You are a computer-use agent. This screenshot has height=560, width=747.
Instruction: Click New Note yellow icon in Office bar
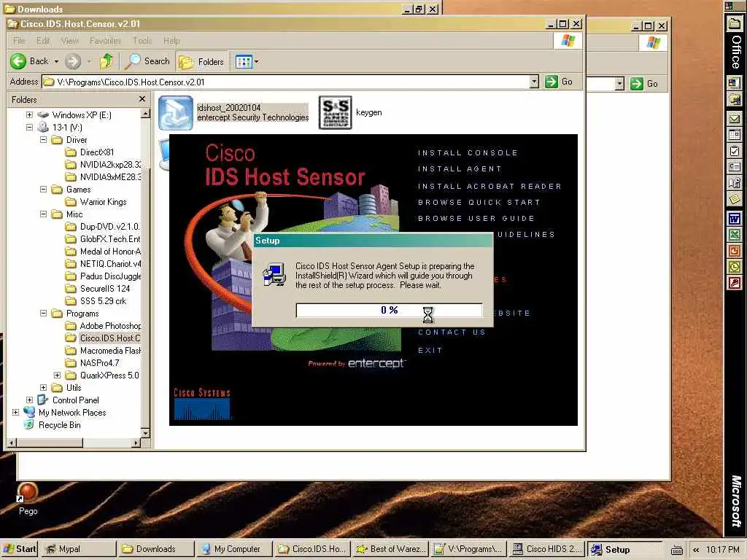[x=734, y=198]
